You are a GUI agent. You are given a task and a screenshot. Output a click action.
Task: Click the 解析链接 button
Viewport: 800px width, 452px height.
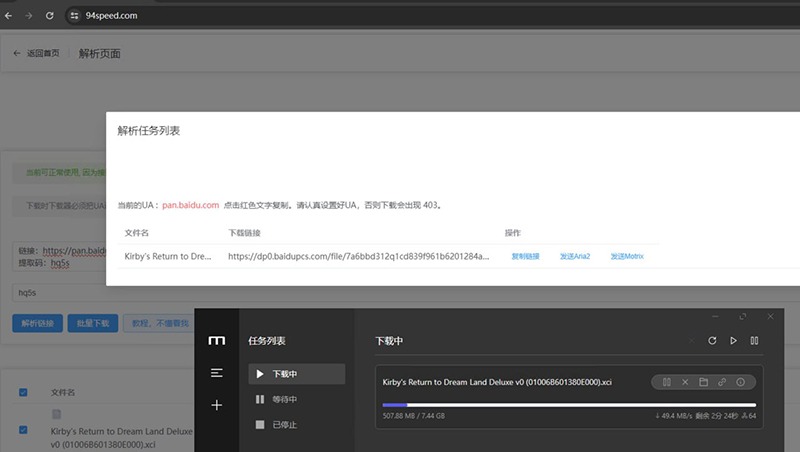click(37, 323)
